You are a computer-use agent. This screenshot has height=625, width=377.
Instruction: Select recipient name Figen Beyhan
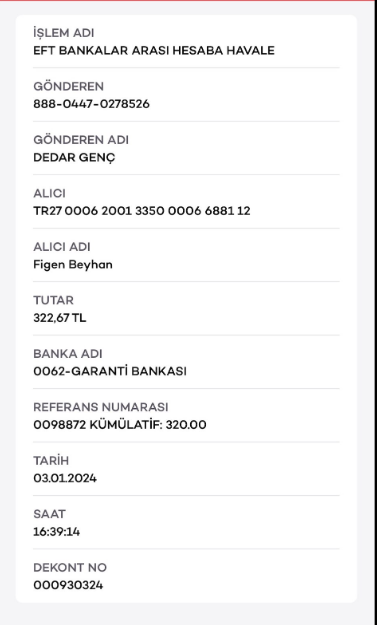[x=73, y=265]
